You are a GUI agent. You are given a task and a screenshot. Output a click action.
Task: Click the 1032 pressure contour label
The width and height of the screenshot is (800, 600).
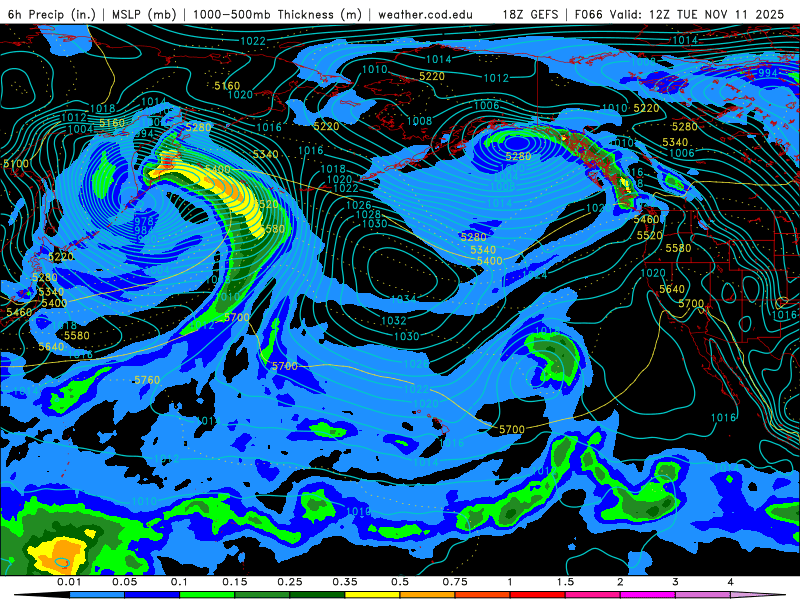point(394,321)
